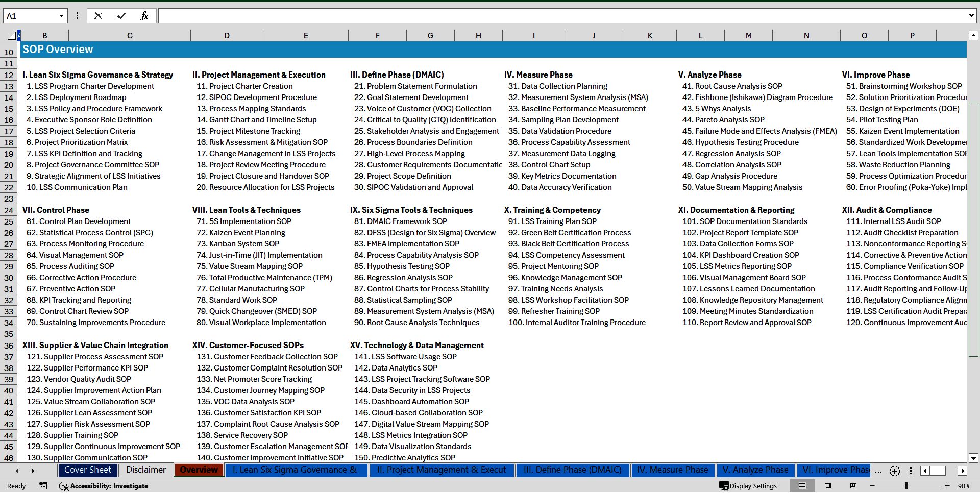Image resolution: width=980 pixels, height=493 pixels.
Task: Click the Insert Function fx icon
Action: click(144, 16)
